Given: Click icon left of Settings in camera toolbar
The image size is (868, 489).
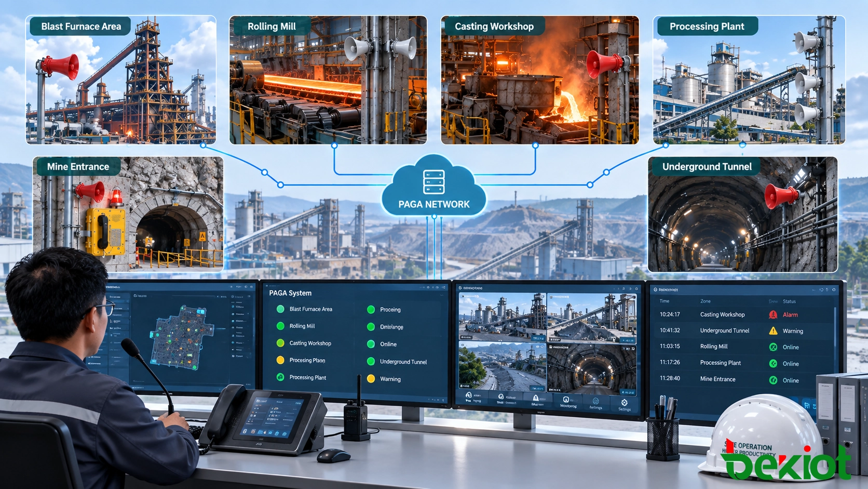Looking at the screenshot, I should click(x=596, y=401).
